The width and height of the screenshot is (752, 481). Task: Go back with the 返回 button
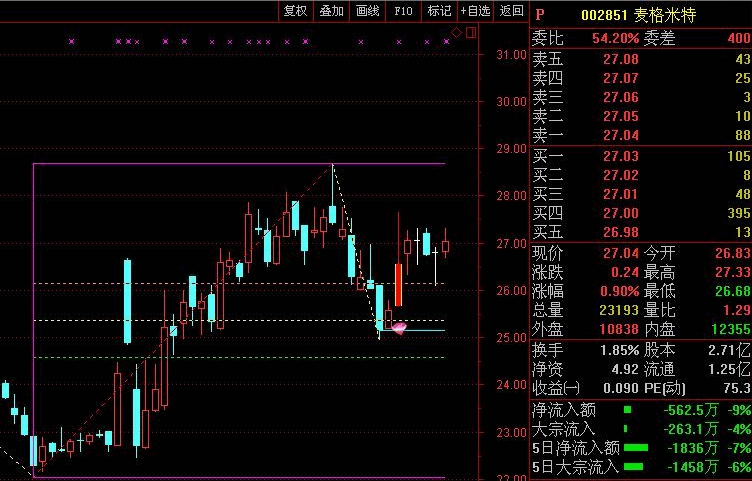[x=511, y=11]
